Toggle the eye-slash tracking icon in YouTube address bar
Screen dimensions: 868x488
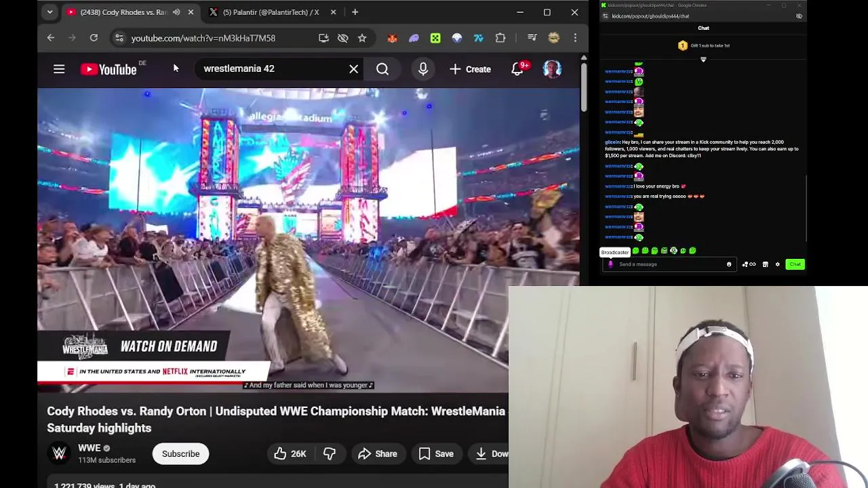coord(343,38)
